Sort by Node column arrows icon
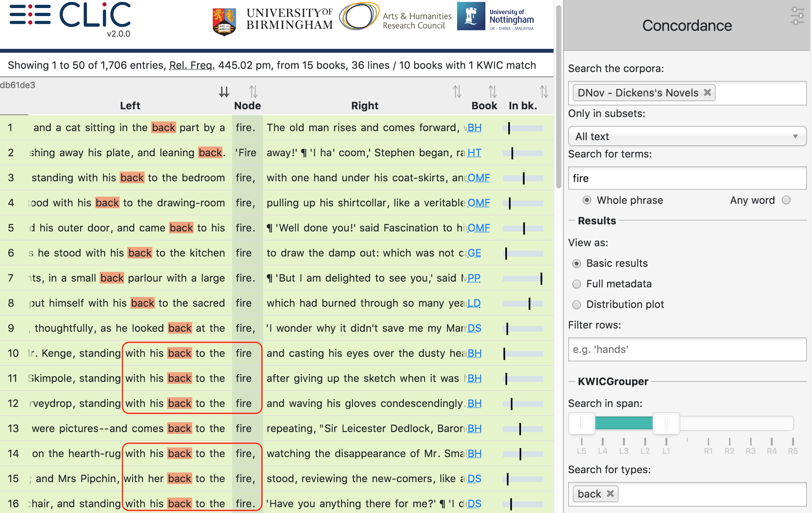Screen dimensions: 812x513 point(253,91)
